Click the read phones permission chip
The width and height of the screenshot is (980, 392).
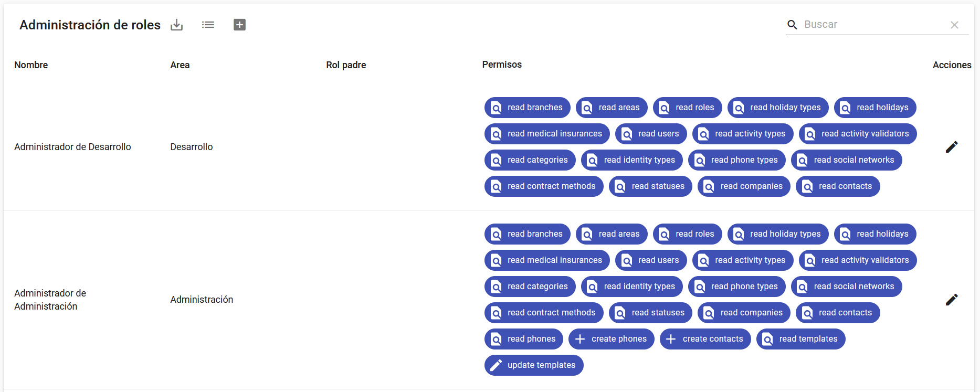(x=524, y=339)
